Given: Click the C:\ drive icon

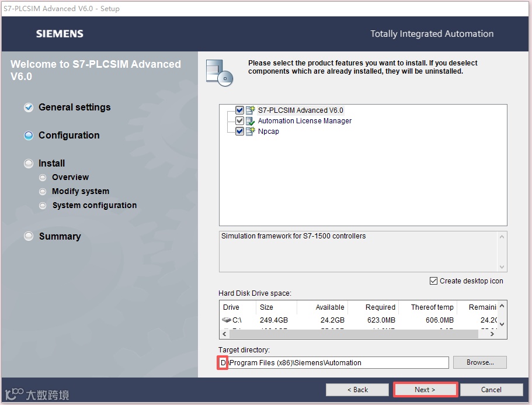Looking at the screenshot, I should [x=227, y=320].
